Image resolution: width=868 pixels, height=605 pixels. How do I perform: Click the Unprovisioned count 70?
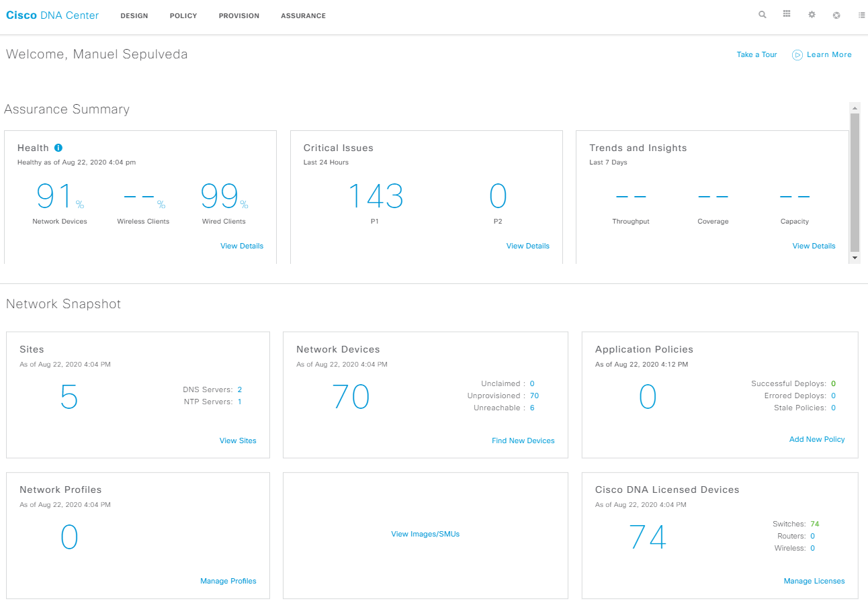click(x=535, y=396)
